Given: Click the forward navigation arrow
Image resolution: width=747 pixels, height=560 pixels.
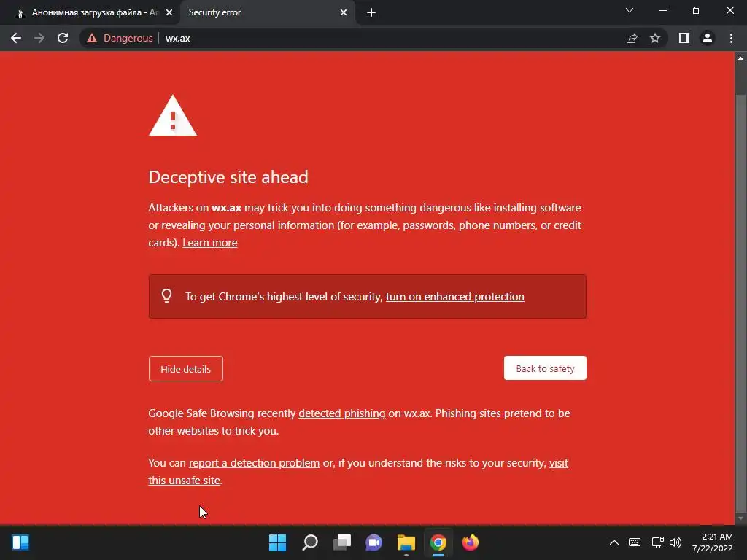Looking at the screenshot, I should pyautogui.click(x=39, y=38).
